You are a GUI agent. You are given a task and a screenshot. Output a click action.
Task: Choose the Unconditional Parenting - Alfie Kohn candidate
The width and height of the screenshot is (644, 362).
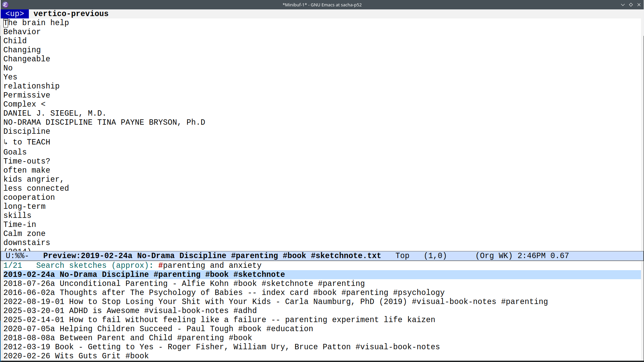click(x=184, y=284)
